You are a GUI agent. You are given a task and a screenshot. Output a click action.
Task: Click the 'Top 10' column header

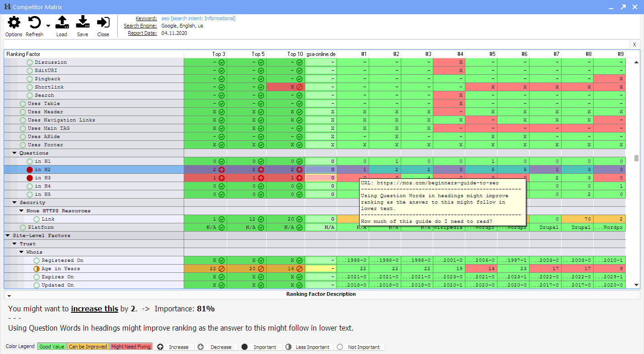[295, 54]
